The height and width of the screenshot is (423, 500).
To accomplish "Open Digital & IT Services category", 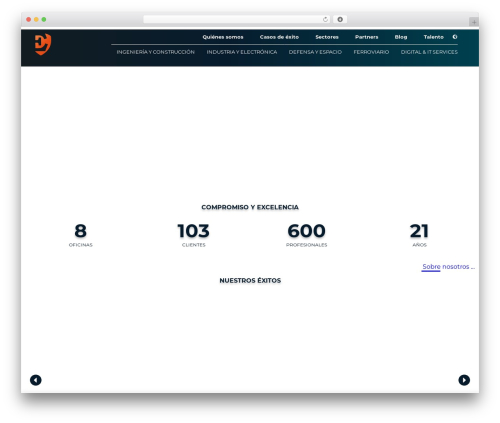I will click(429, 52).
